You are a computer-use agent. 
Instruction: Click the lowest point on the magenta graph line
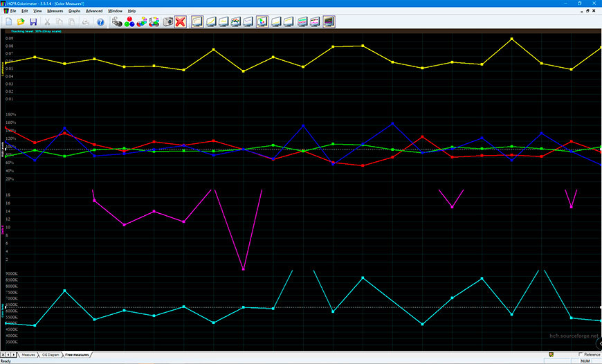(243, 269)
